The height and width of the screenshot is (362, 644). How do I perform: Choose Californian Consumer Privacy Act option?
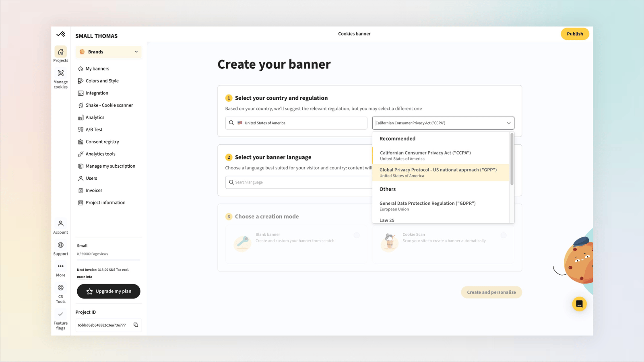coord(441,155)
